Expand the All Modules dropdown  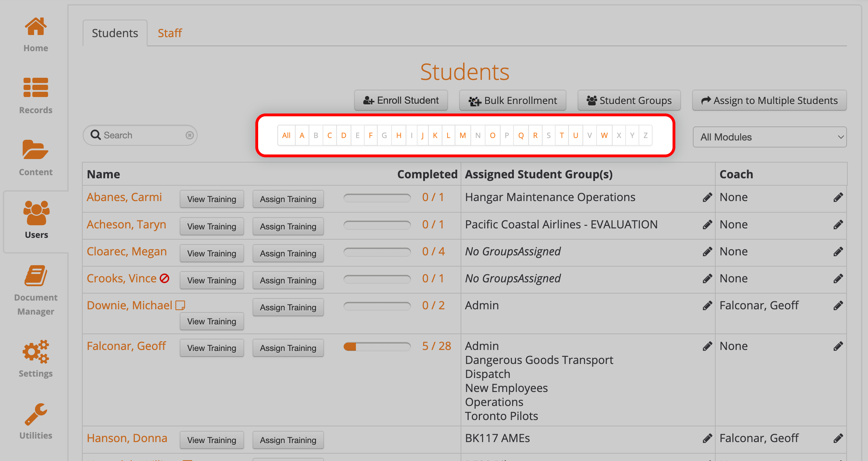coord(769,137)
